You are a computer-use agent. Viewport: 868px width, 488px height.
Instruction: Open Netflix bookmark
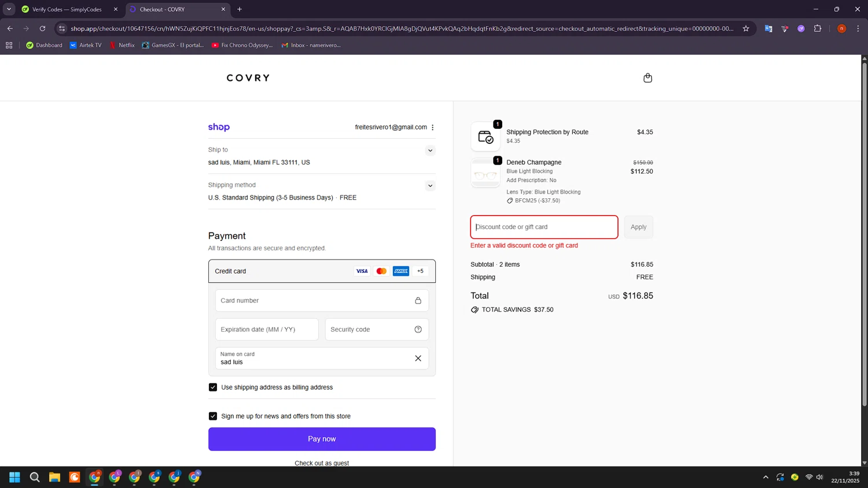click(122, 45)
